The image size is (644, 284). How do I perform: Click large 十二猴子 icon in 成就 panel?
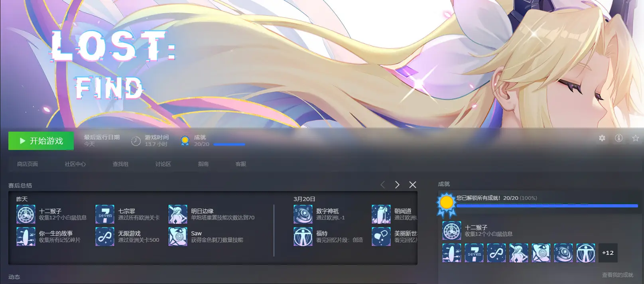click(x=452, y=231)
